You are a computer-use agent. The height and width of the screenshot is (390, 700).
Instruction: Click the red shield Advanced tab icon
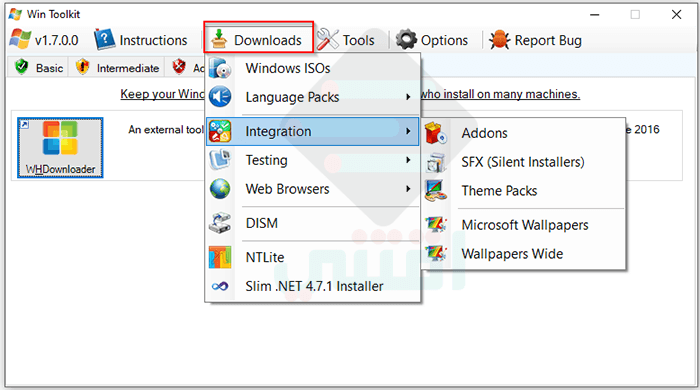[x=179, y=67]
